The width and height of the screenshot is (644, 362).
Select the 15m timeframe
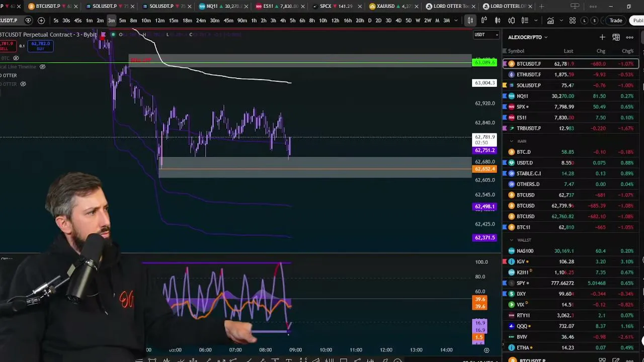tap(174, 21)
